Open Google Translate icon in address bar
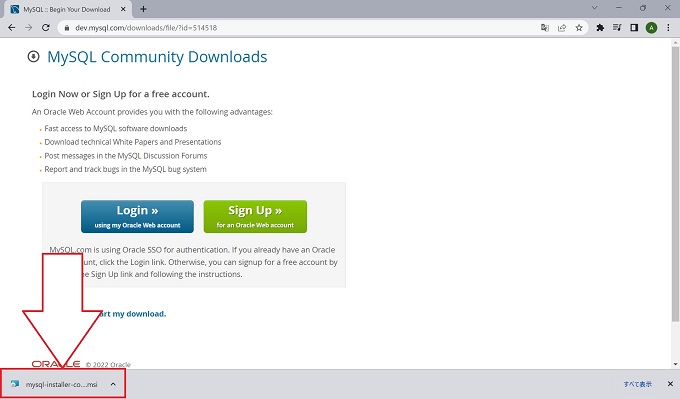Viewport: 680px width, 399px height. tap(545, 28)
